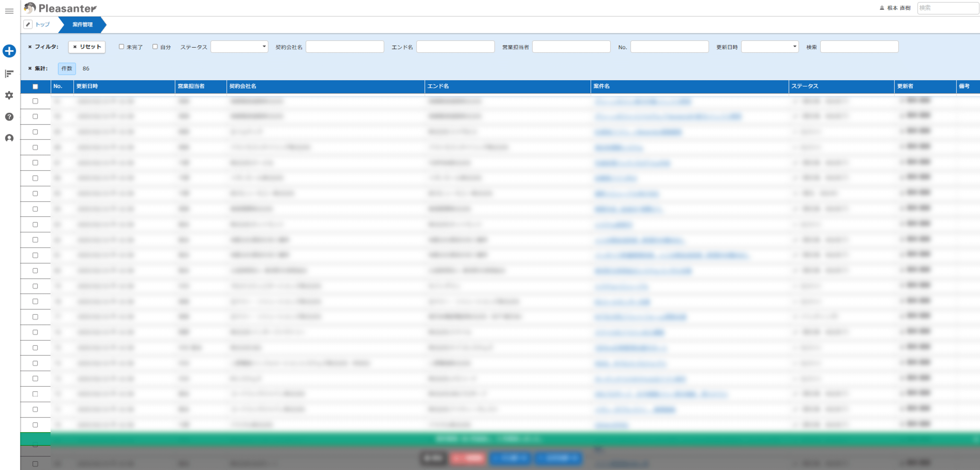Click the 件数 aggregation button
980x470 pixels.
[x=67, y=68]
